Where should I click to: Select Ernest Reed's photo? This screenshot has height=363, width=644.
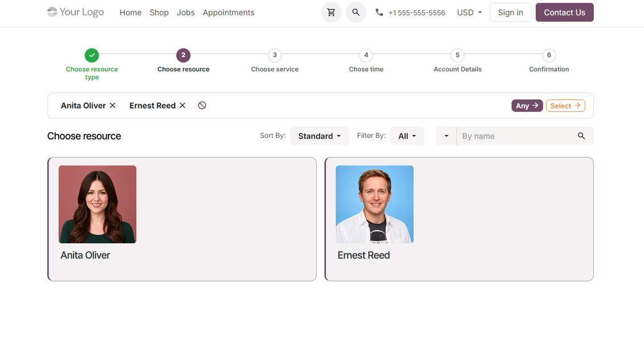[374, 204]
